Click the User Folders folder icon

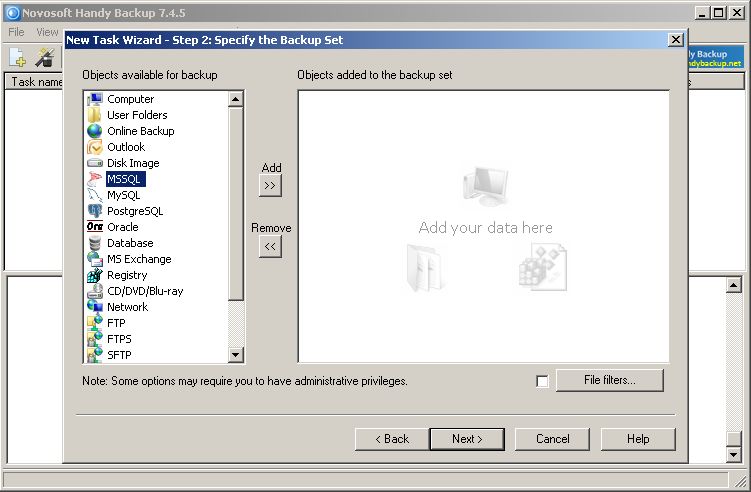(x=95, y=115)
